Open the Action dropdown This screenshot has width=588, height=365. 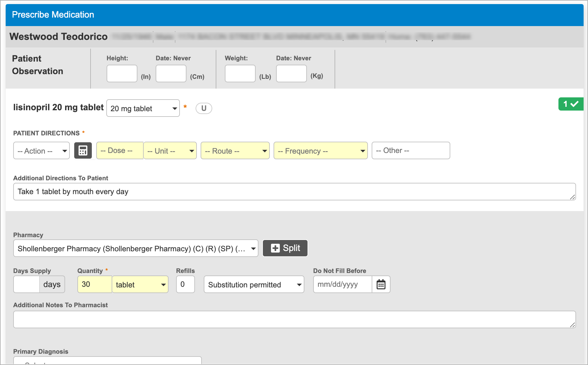point(42,151)
